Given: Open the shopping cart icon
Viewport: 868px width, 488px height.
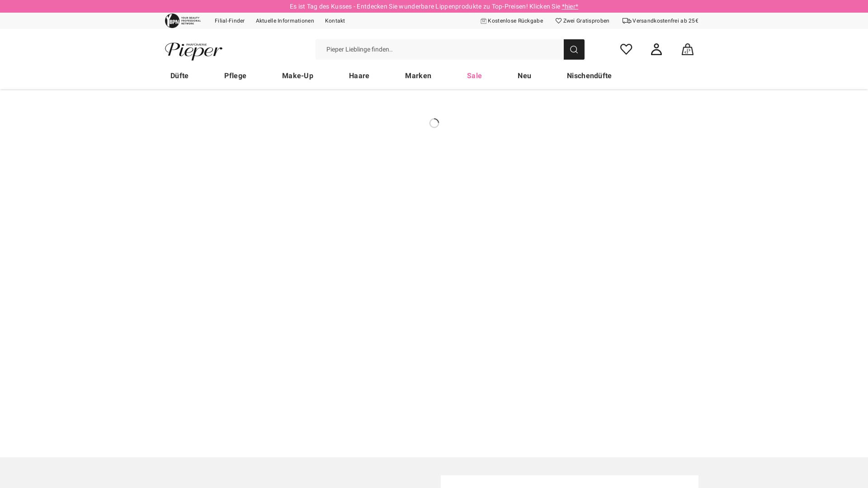Looking at the screenshot, I should click(x=687, y=49).
